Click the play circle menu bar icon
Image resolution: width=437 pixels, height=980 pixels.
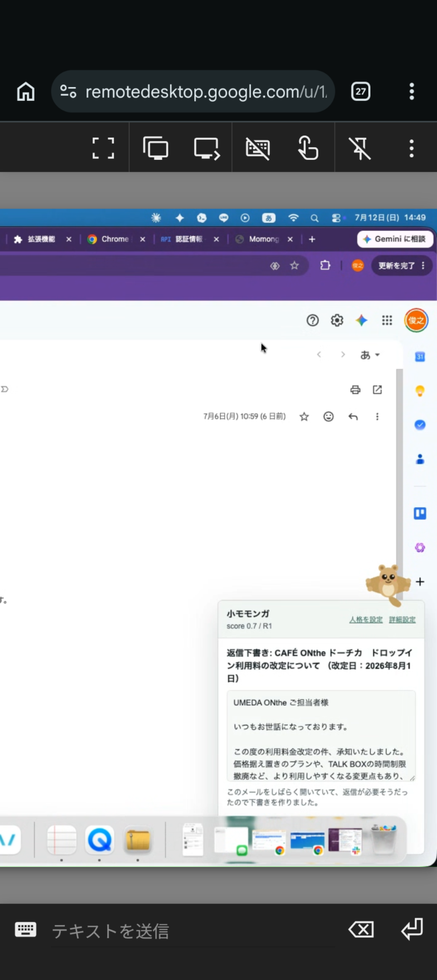tap(245, 218)
